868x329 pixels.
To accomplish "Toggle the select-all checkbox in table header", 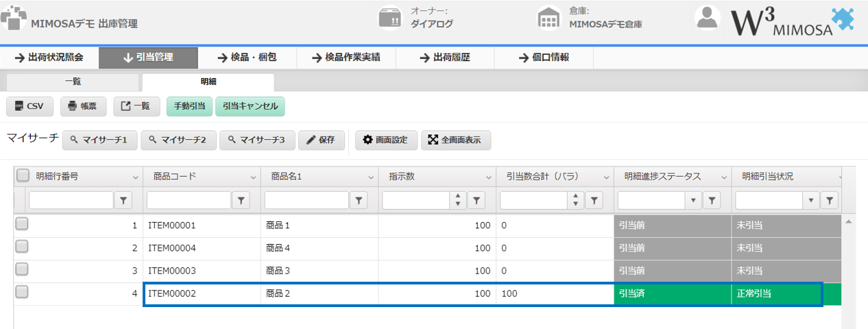I will click(x=23, y=175).
